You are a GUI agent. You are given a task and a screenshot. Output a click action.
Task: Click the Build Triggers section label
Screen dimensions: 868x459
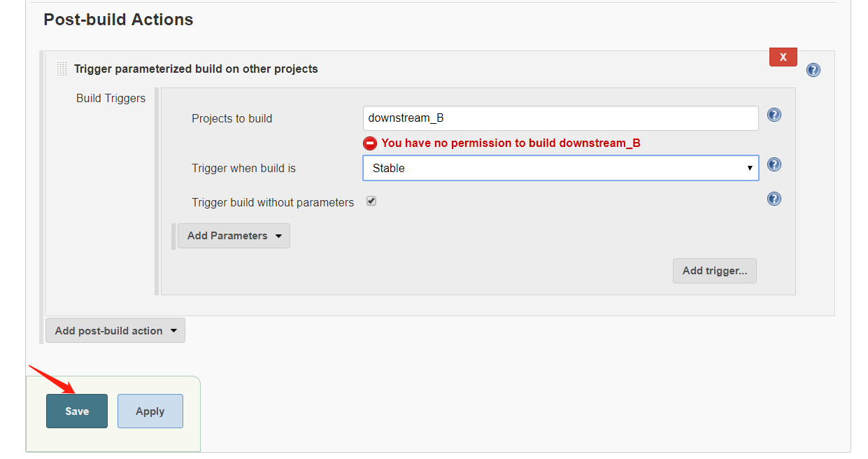111,98
